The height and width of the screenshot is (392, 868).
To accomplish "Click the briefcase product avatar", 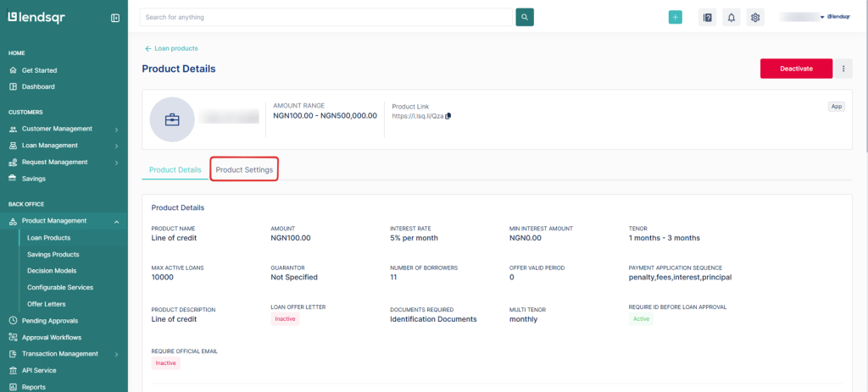I will click(x=172, y=119).
